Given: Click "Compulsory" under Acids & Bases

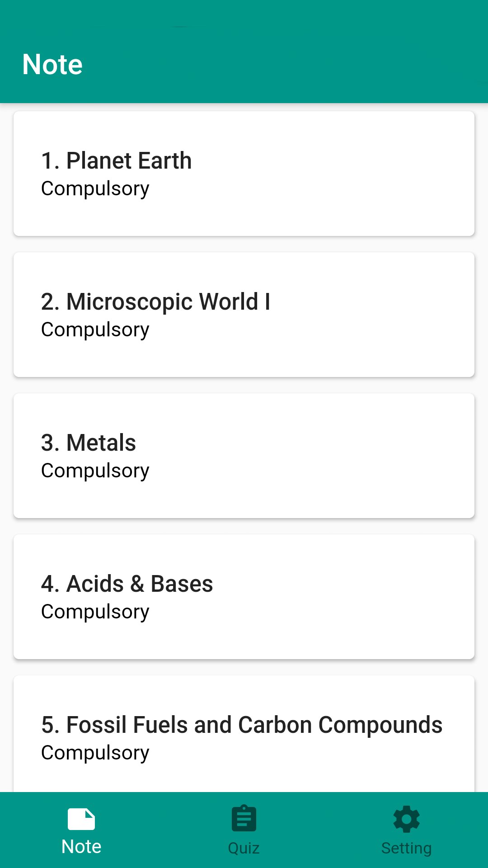Looking at the screenshot, I should pyautogui.click(x=95, y=612).
